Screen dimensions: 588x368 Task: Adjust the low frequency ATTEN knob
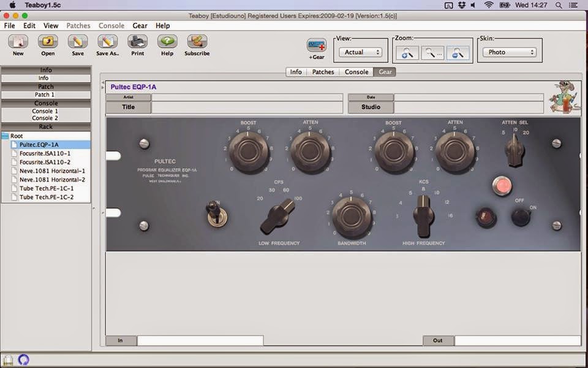coord(310,151)
